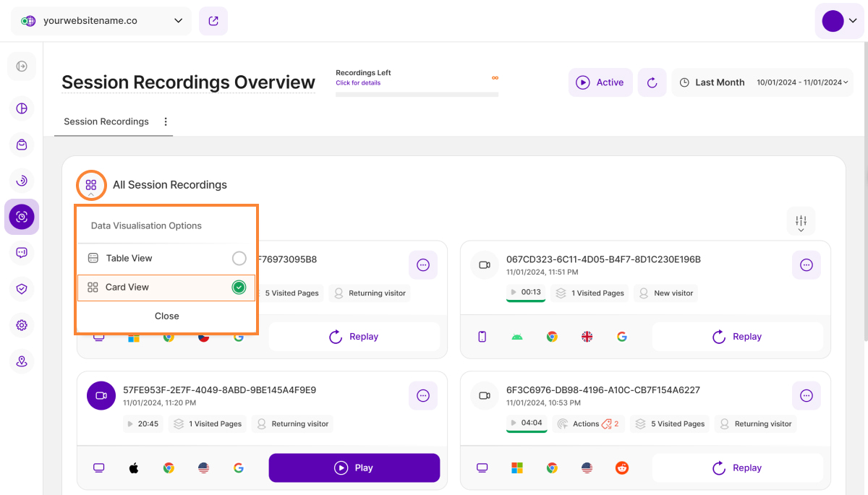Viewport: 868px width, 495px height.
Task: Click the camera icon of recording 067CD323
Action: (485, 265)
